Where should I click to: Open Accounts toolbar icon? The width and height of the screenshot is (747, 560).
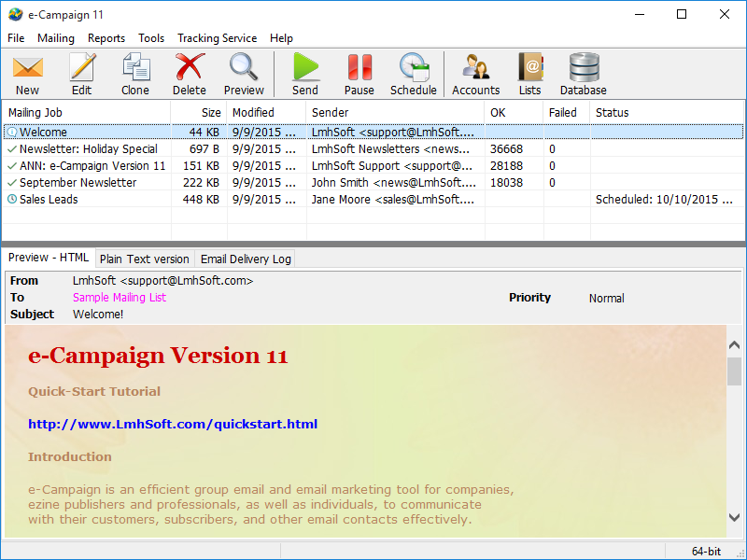point(476,75)
